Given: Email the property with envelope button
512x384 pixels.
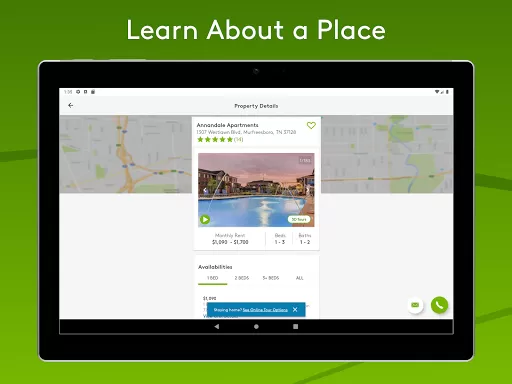Looking at the screenshot, I should (415, 305).
